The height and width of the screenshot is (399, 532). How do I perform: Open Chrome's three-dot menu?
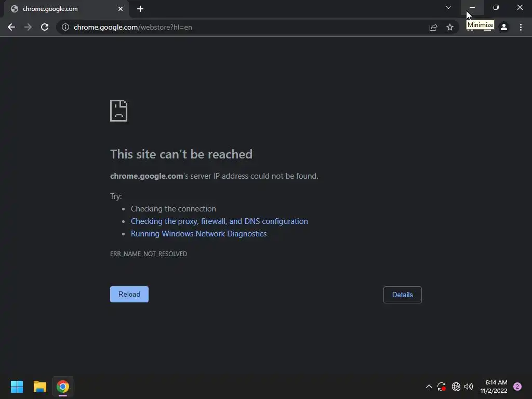point(521,27)
